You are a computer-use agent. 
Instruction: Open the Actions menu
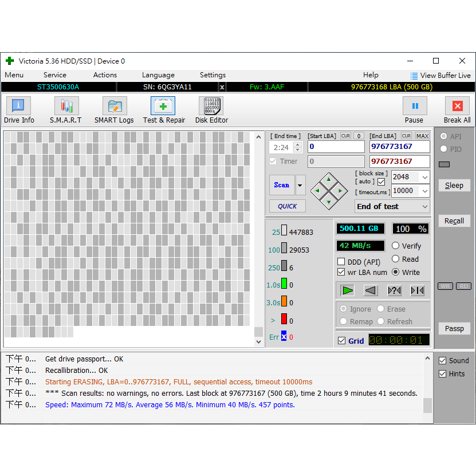pos(105,75)
